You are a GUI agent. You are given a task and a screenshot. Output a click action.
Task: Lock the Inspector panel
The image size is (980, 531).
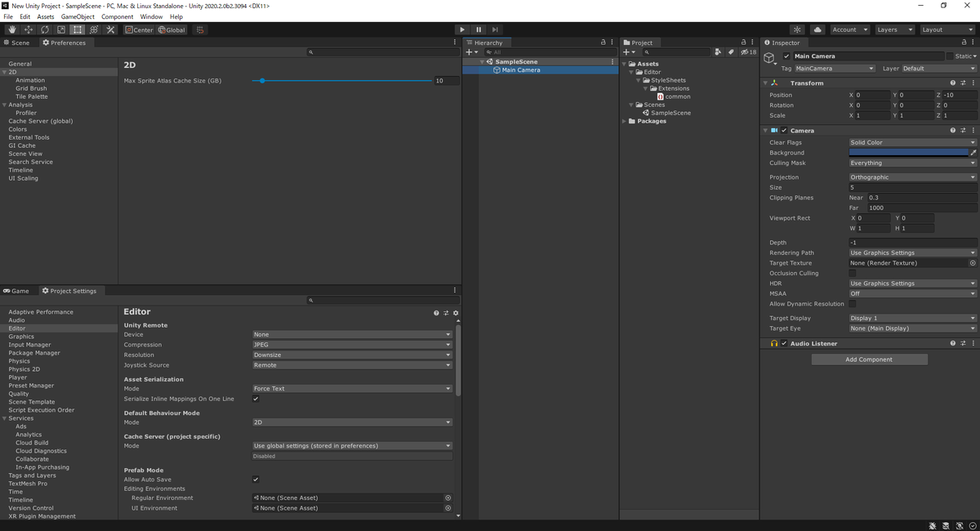[x=964, y=42]
